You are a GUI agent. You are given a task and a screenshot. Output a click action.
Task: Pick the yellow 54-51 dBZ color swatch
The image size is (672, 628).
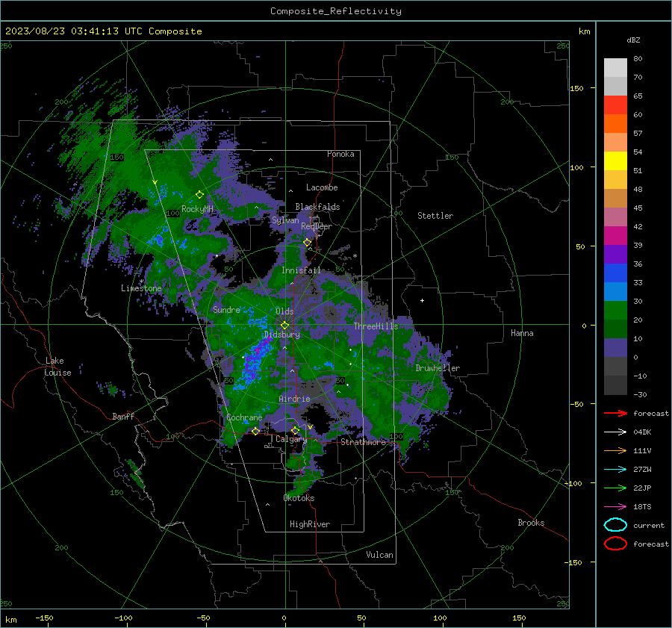click(615, 161)
